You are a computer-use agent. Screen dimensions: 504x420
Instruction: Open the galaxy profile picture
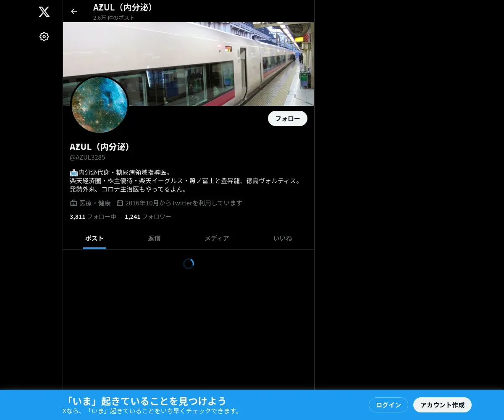[100, 105]
